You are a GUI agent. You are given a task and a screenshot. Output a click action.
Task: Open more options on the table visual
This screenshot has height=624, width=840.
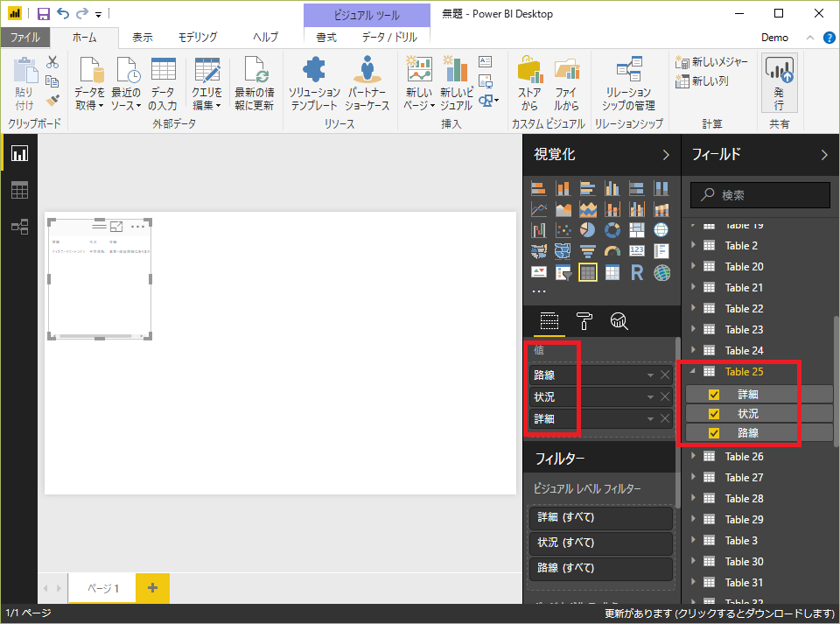pyautogui.click(x=137, y=227)
